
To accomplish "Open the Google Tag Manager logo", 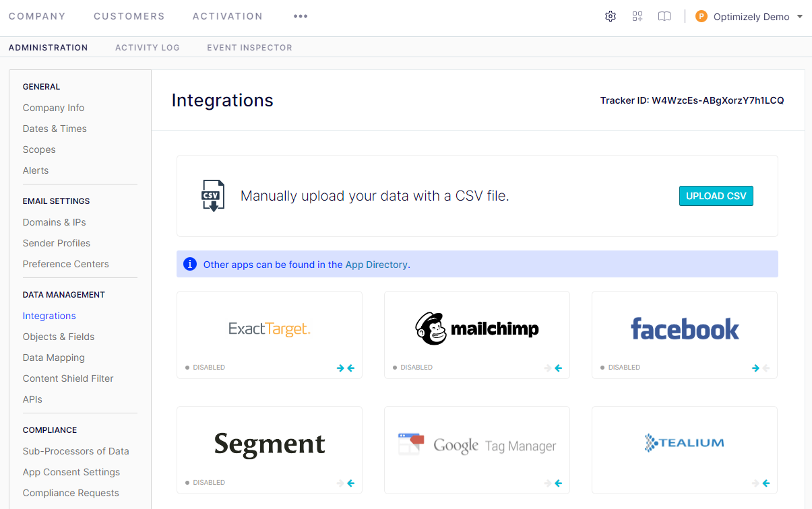I will (477, 444).
